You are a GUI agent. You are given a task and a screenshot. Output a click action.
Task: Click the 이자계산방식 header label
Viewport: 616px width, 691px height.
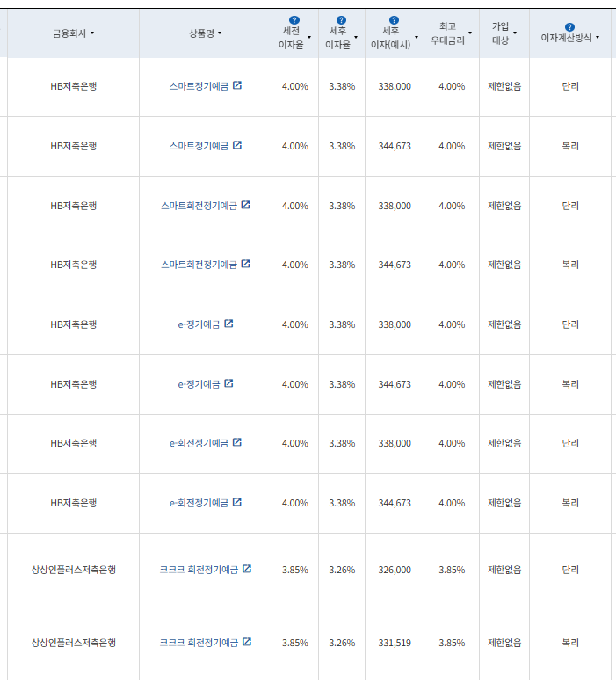pyautogui.click(x=566, y=38)
